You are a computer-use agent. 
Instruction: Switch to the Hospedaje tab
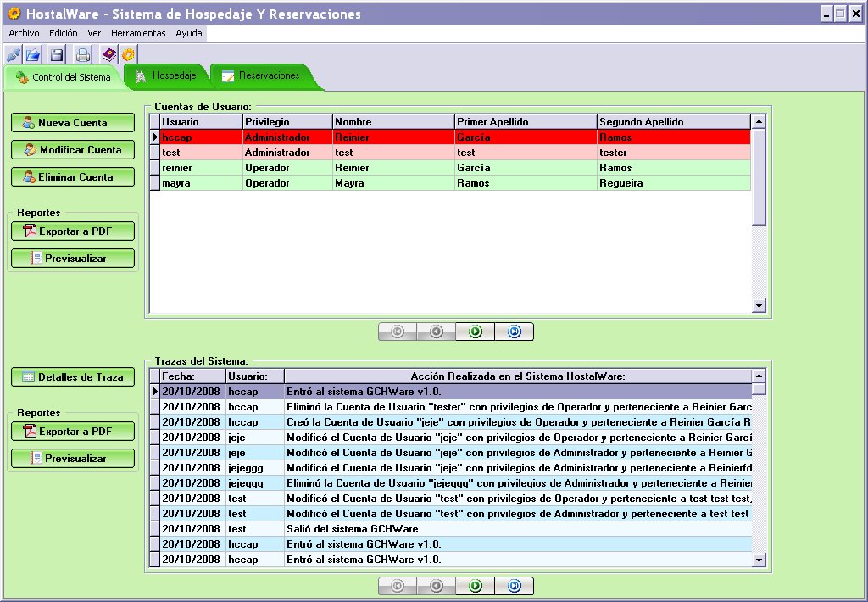(166, 75)
